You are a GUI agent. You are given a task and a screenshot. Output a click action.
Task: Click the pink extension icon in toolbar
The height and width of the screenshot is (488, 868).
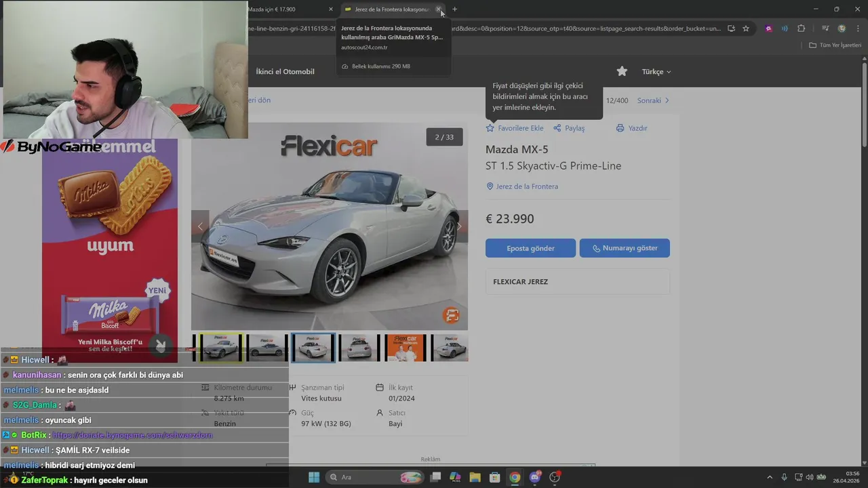pos(768,28)
